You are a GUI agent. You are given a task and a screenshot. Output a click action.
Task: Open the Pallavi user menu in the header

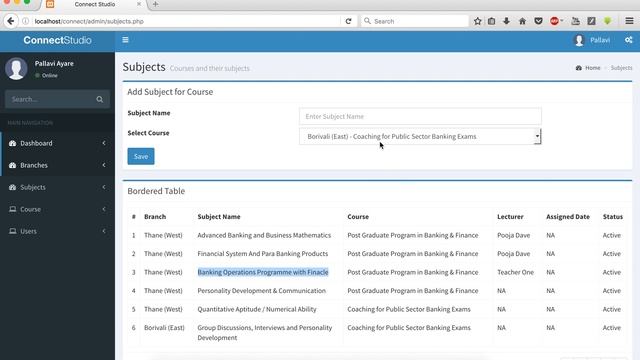[x=592, y=40]
